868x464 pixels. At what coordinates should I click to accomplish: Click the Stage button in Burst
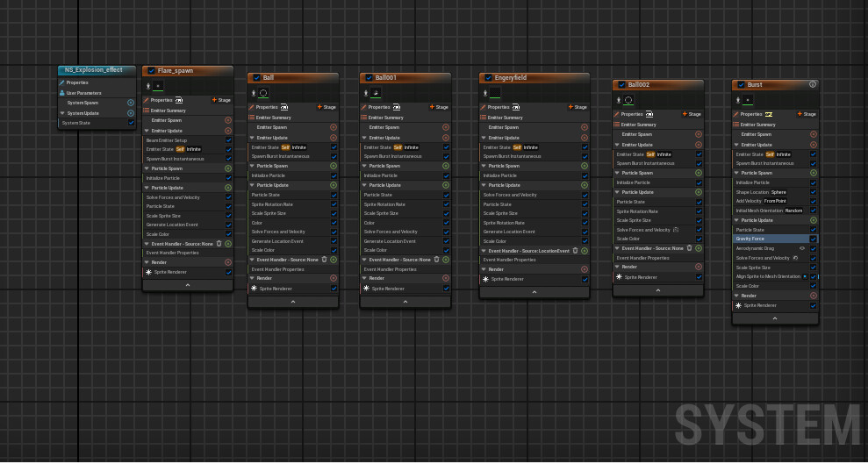point(807,114)
